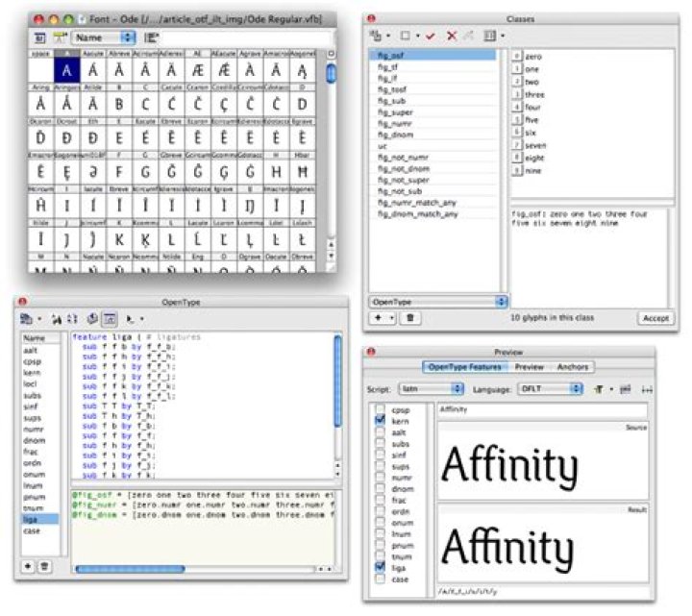The image size is (692, 616).
Task: Toggle the highlighted panel view icon in OpenType toolbar
Action: click(110, 319)
